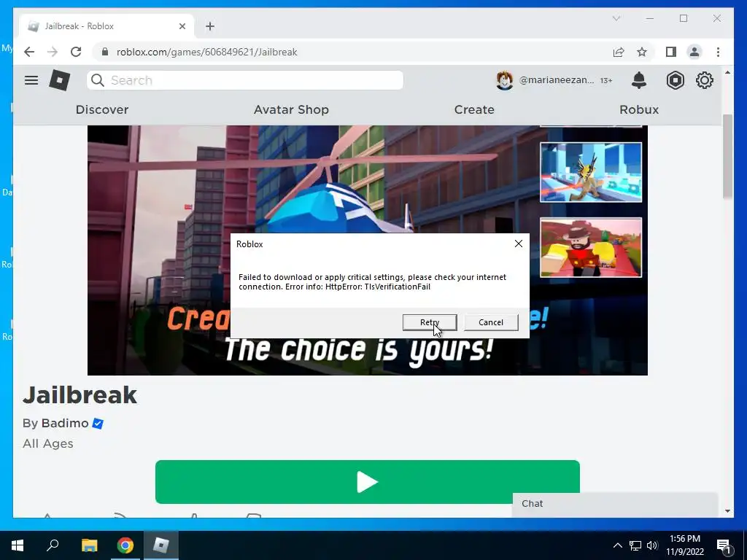Bookmark this page with the star
Screen dimensions: 747x560
click(x=642, y=52)
